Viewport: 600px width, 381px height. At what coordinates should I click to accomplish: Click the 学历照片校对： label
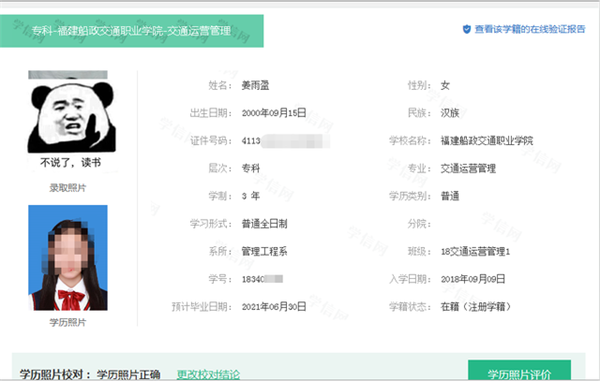coord(55,374)
